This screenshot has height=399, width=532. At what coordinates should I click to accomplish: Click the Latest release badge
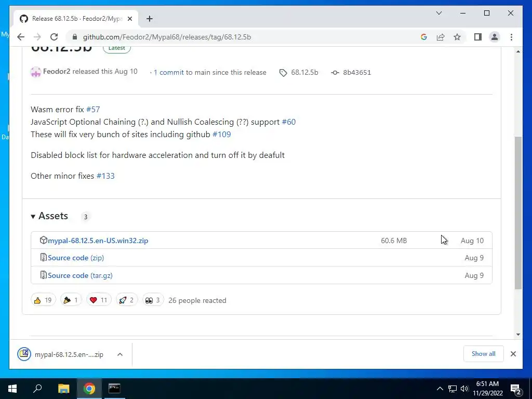pos(117,48)
